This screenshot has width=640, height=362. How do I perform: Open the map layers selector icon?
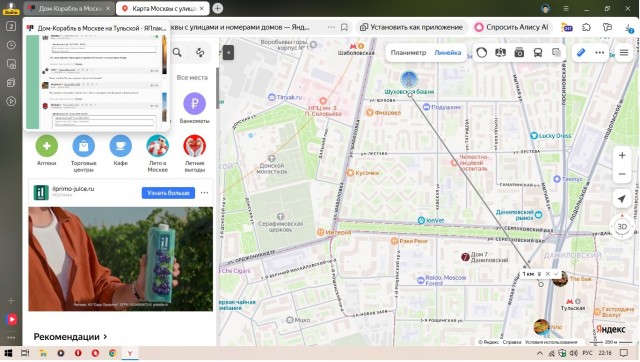tap(556, 53)
